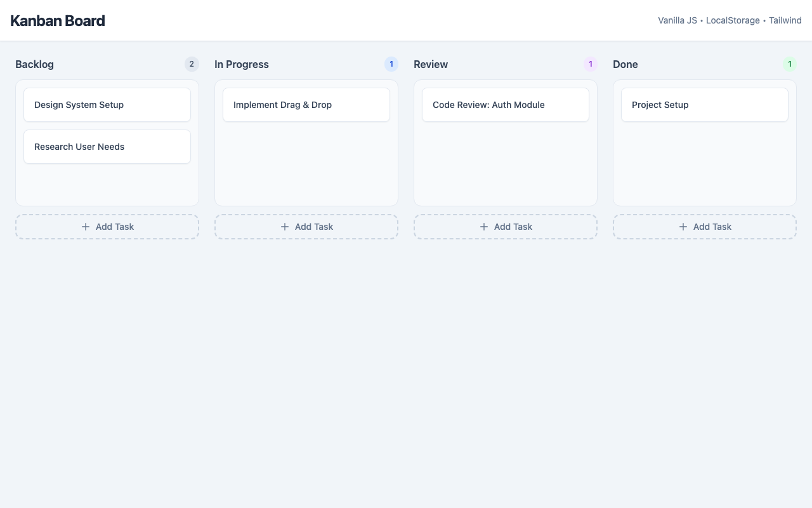Open the "Research User Needs" task card
This screenshot has height=508, width=812.
107,147
